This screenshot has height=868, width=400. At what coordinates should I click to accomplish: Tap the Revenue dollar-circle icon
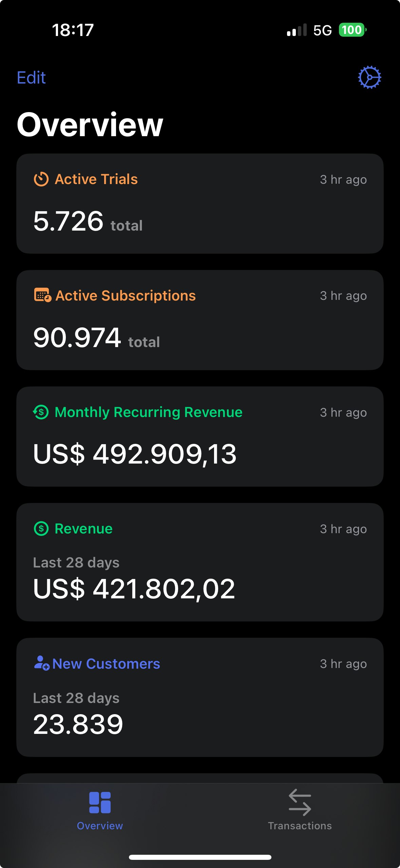point(41,528)
